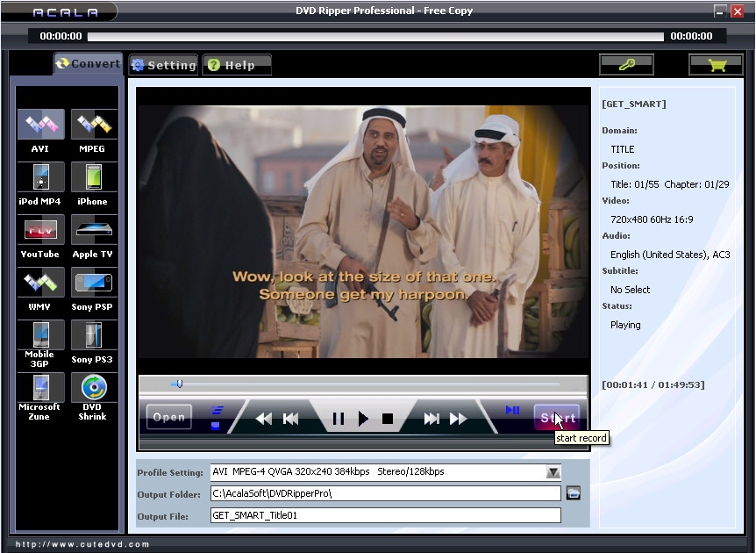Image resolution: width=756 pixels, height=553 pixels.
Task: Click the key registration icon
Action: point(626,65)
